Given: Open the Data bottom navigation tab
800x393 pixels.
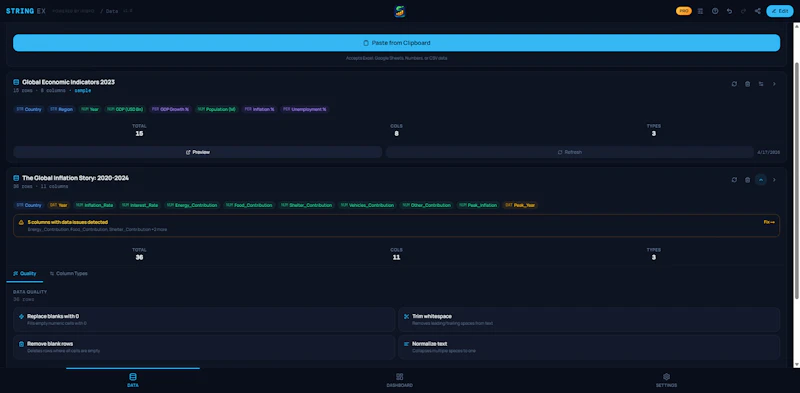Looking at the screenshot, I should point(133,380).
